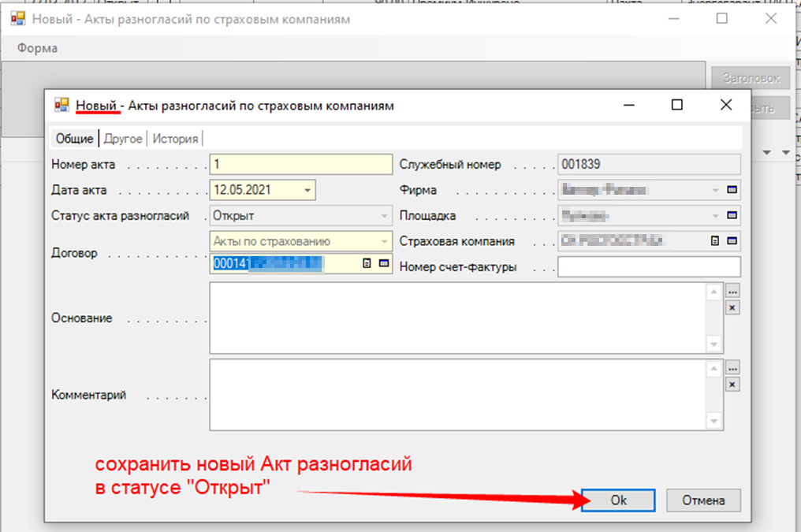
Task: Switch to the История tab
Action: pos(175,139)
